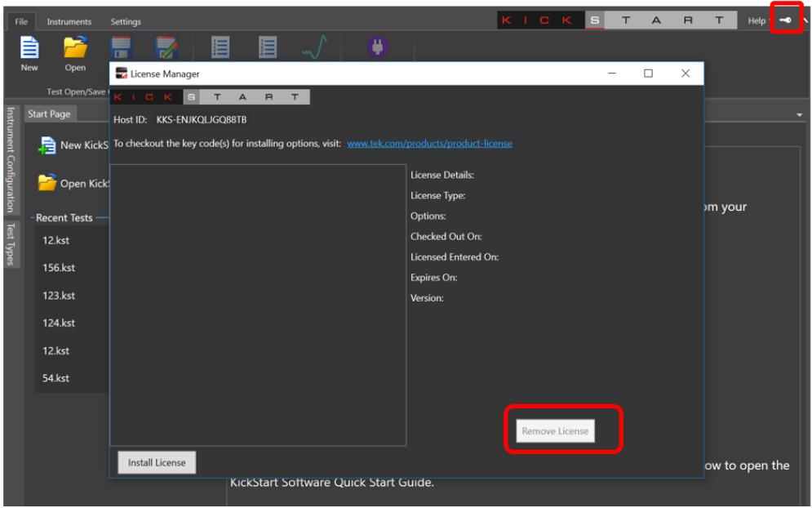Close the License Manager window
This screenshot has height=508, width=812.
coord(686,74)
